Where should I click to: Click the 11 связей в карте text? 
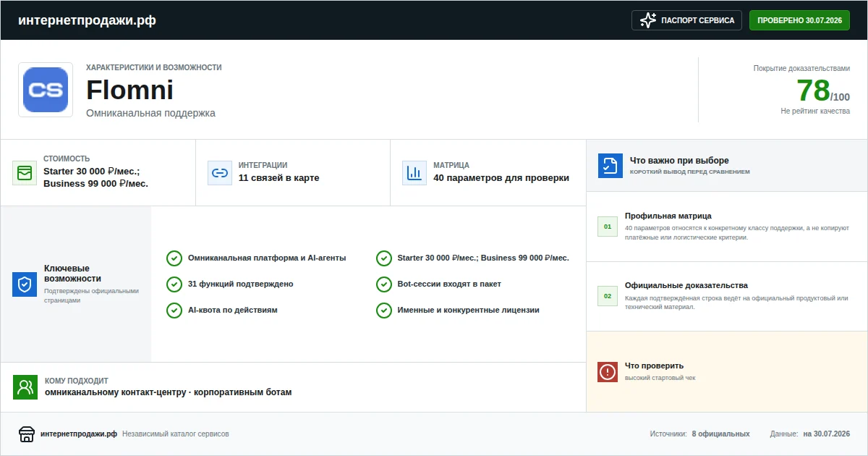[278, 178]
